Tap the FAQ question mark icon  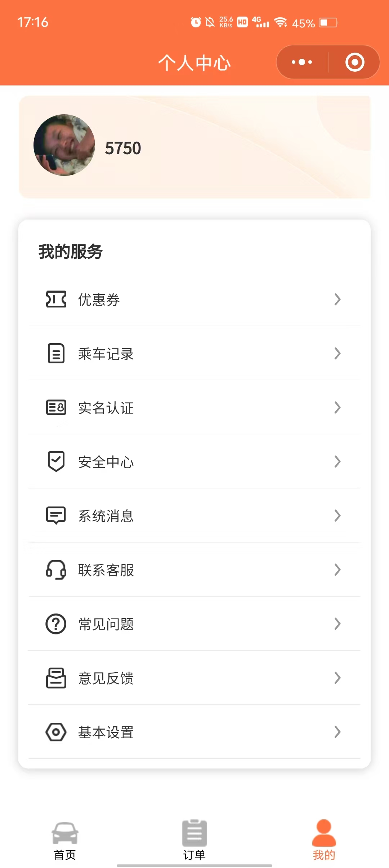coord(56,624)
